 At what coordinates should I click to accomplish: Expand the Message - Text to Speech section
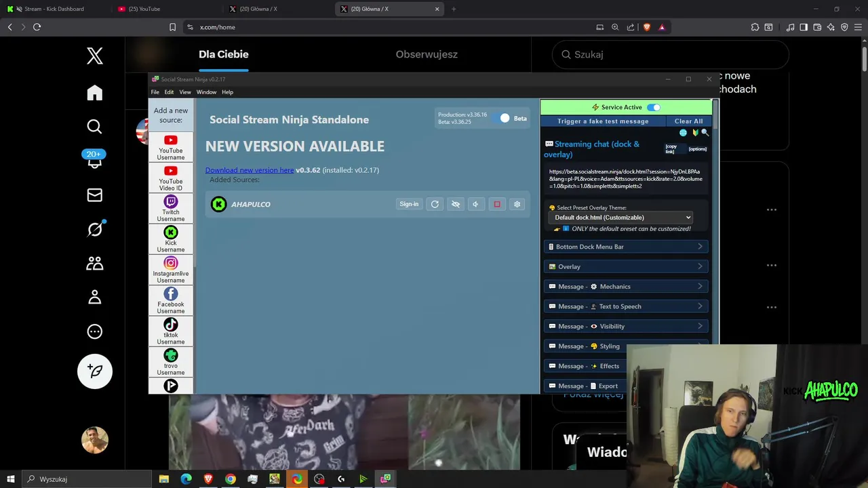point(626,306)
